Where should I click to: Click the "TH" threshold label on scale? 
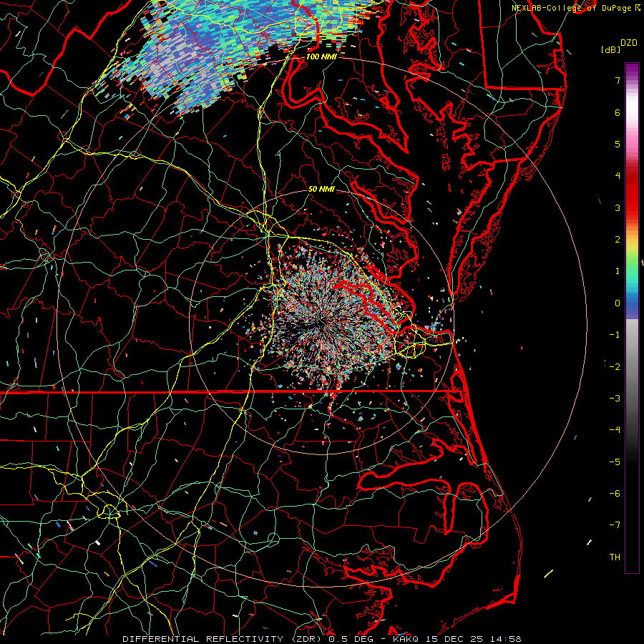[615, 557]
